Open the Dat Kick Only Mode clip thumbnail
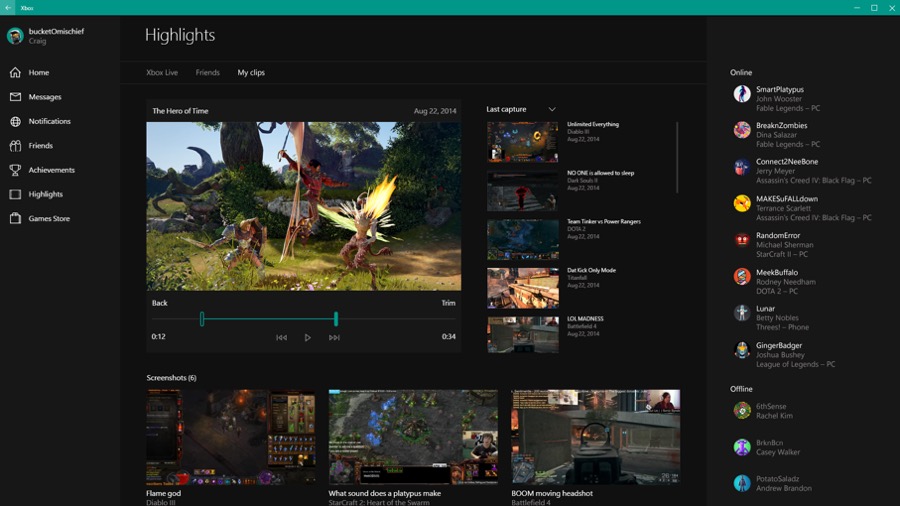The height and width of the screenshot is (506, 900). click(523, 288)
